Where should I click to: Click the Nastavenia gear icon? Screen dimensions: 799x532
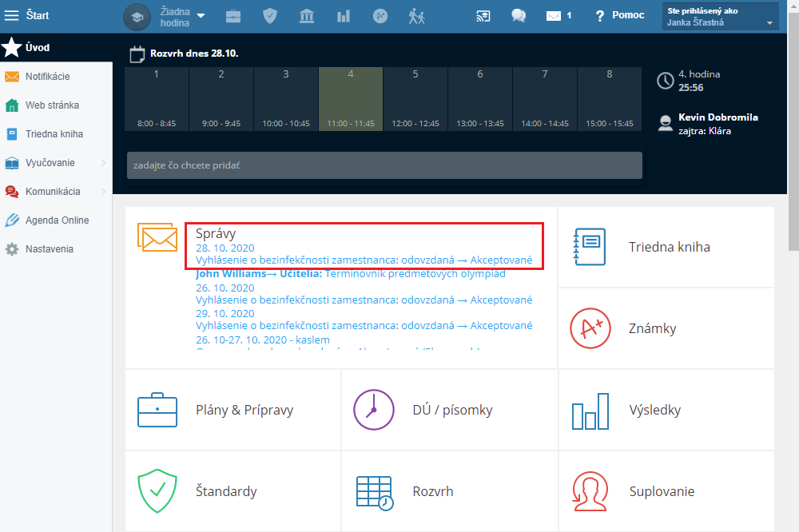[12, 249]
